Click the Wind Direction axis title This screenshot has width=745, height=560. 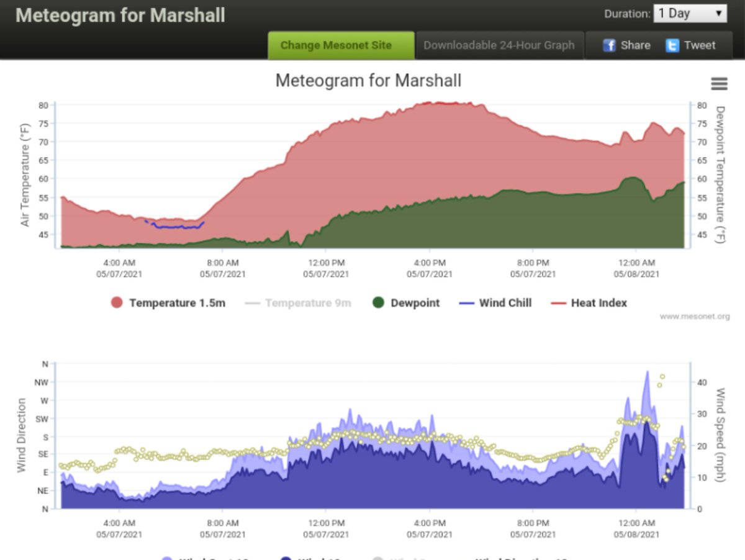(x=22, y=436)
